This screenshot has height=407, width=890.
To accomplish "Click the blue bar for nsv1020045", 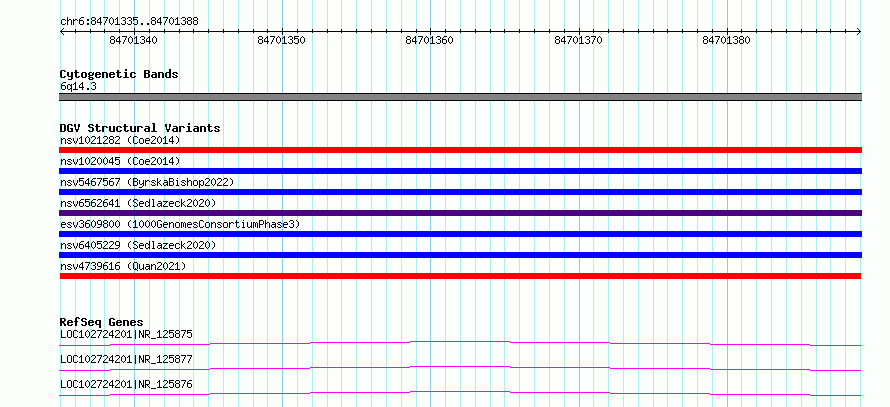I will [x=460, y=171].
